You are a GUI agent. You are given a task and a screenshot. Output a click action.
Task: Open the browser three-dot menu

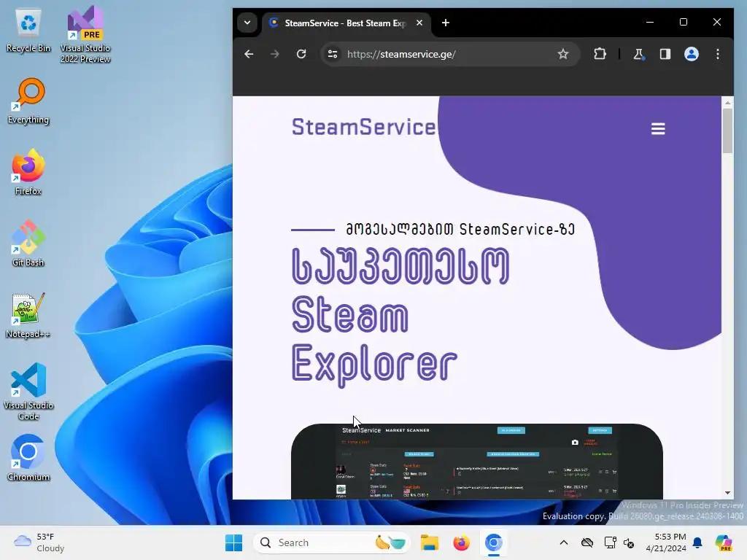(718, 54)
